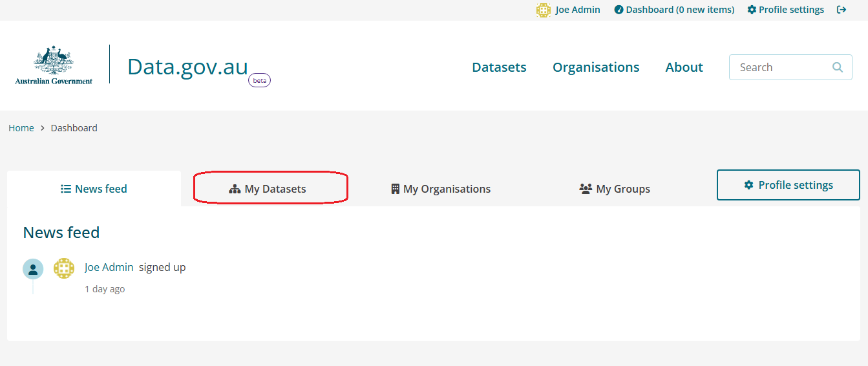Click the Australian Government crest logo
The width and height of the screenshot is (868, 366).
coord(54,65)
